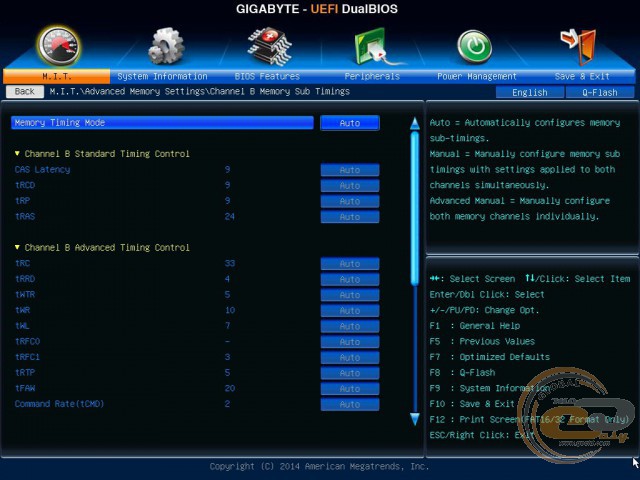
Task: Select the tWR label
Action: [22, 310]
